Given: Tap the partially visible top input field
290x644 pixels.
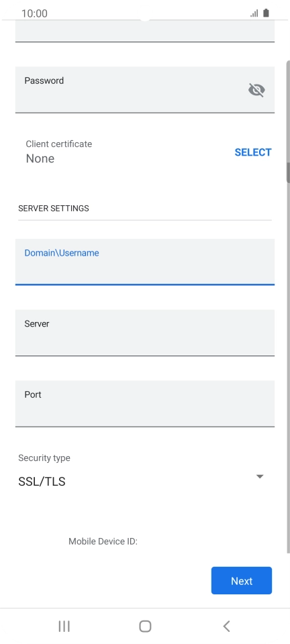Looking at the screenshot, I should tap(144, 30).
